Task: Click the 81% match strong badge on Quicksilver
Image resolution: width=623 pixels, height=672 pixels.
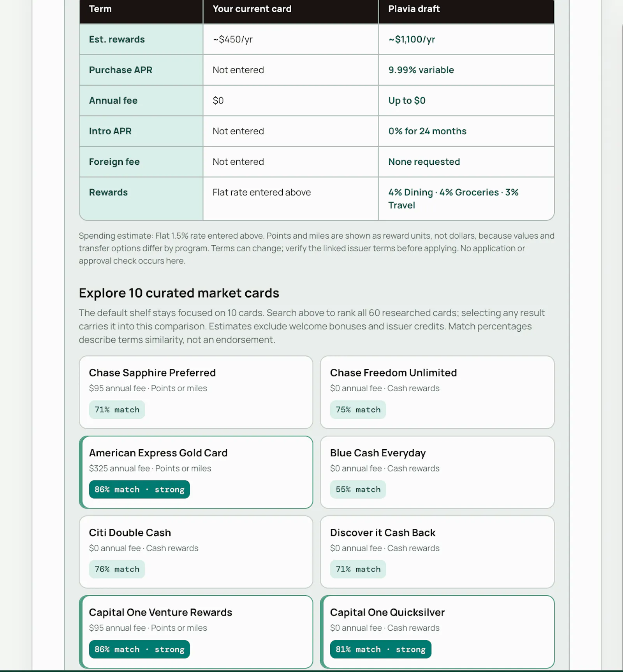Action: [380, 649]
